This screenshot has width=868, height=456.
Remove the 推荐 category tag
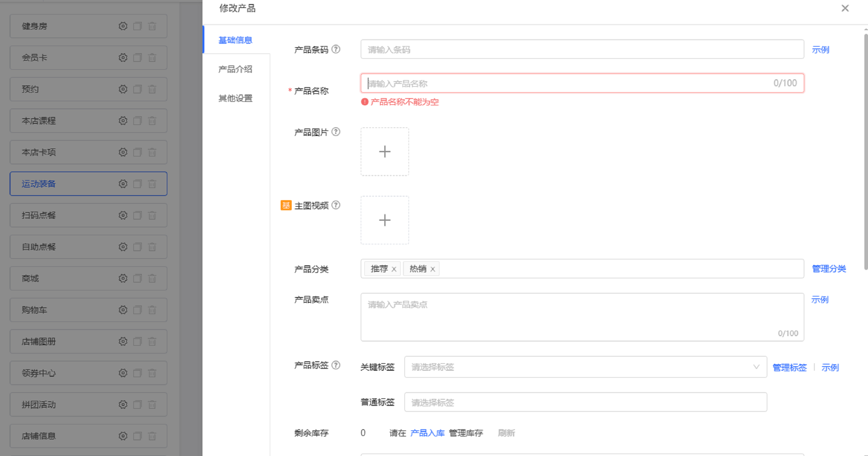(394, 269)
